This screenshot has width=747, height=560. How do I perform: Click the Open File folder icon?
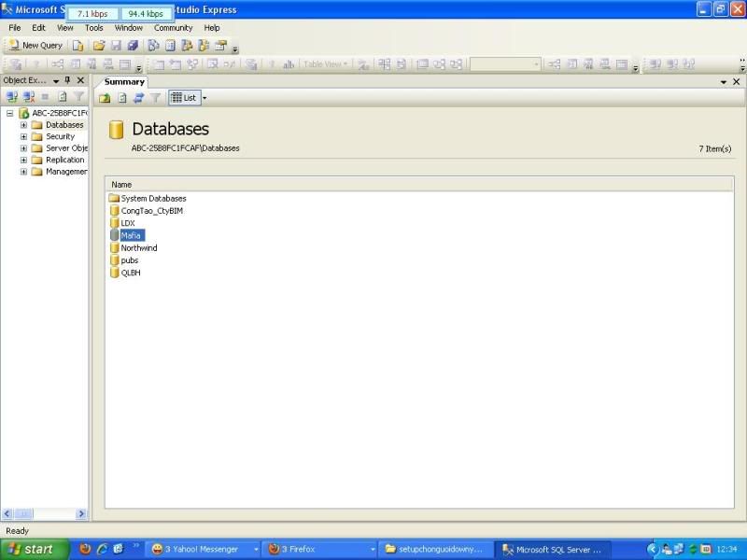[x=99, y=46]
